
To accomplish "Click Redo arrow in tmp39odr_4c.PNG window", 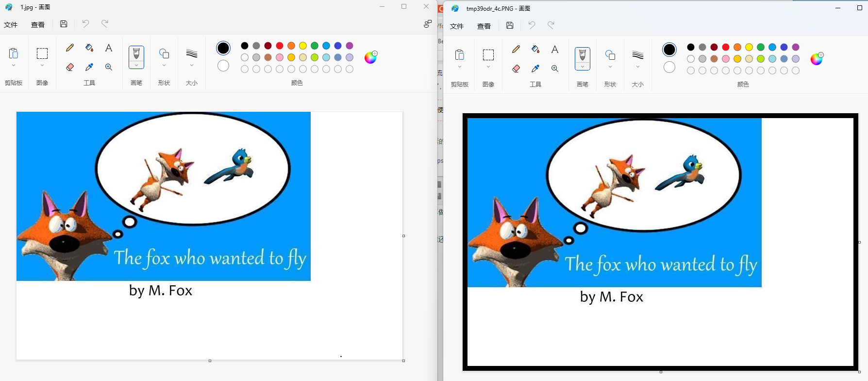I will click(x=551, y=25).
